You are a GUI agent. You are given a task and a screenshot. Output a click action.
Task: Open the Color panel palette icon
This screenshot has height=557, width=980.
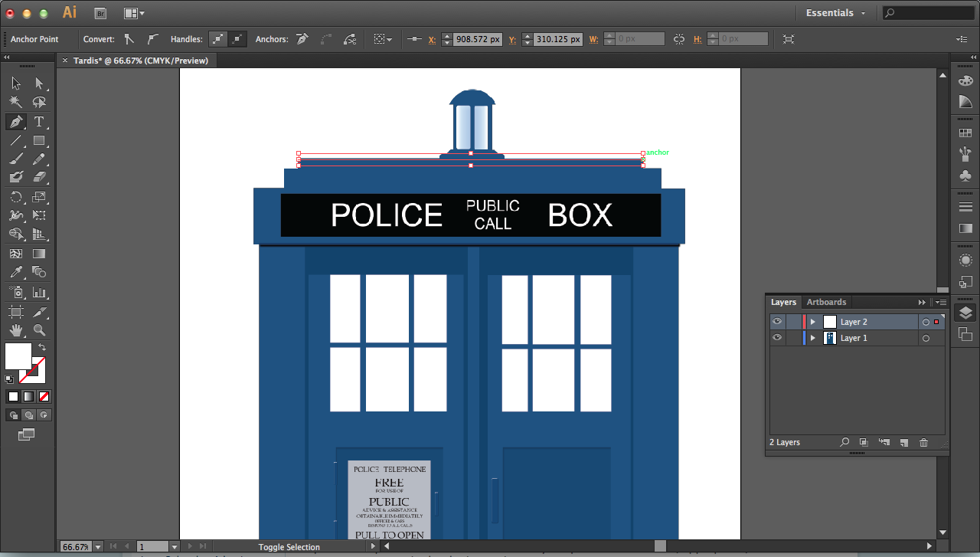tap(965, 80)
